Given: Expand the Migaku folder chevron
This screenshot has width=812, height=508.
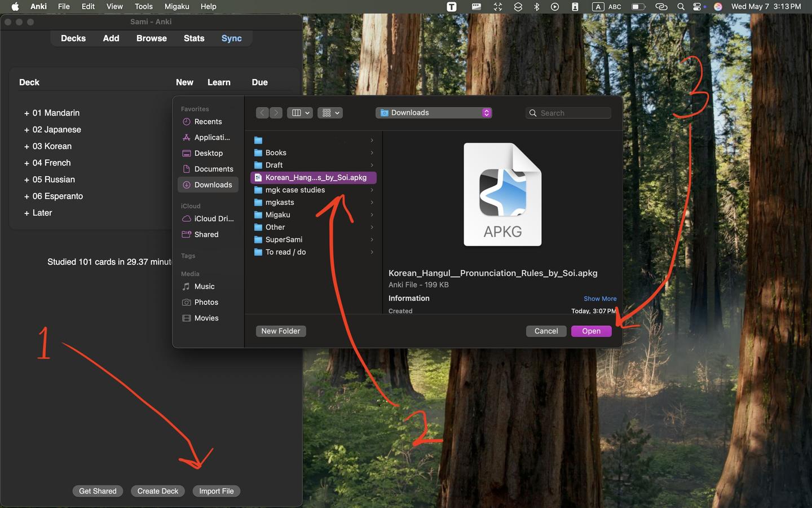Looking at the screenshot, I should click(x=372, y=215).
